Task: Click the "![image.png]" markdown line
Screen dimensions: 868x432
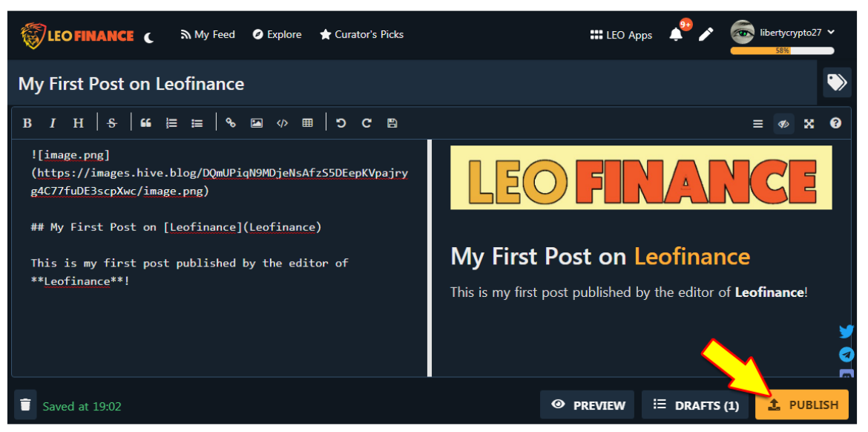Action: 70,154
